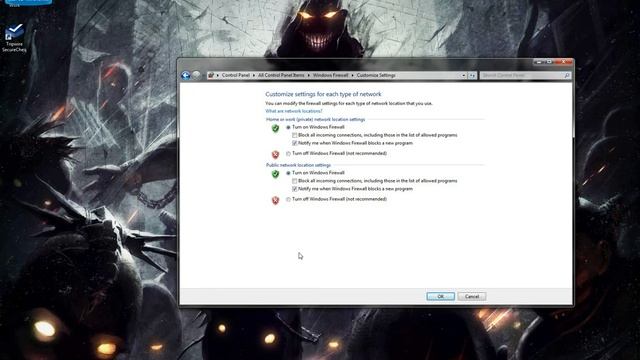Select Turn off Windows Firewall for public network
The width and height of the screenshot is (640, 360).
click(x=288, y=199)
